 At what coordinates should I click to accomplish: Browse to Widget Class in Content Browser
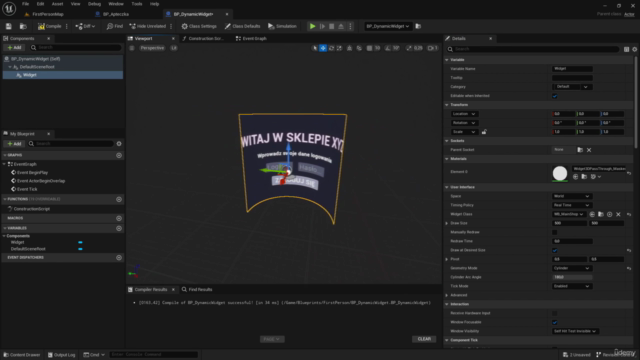click(x=601, y=214)
